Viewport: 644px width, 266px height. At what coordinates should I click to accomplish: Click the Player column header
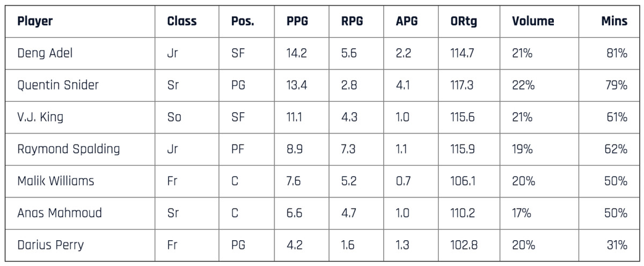(35, 21)
